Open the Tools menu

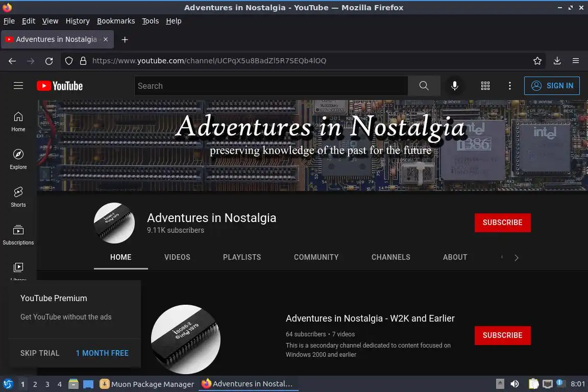click(x=151, y=21)
